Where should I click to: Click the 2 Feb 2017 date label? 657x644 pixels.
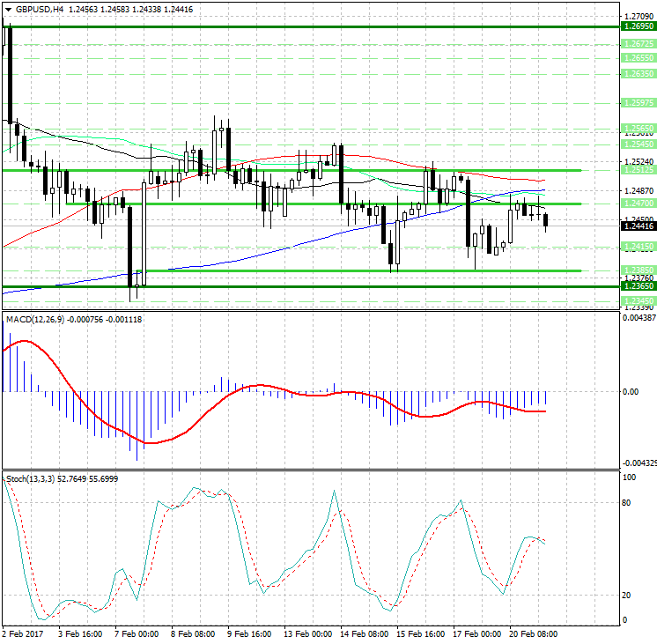25,633
